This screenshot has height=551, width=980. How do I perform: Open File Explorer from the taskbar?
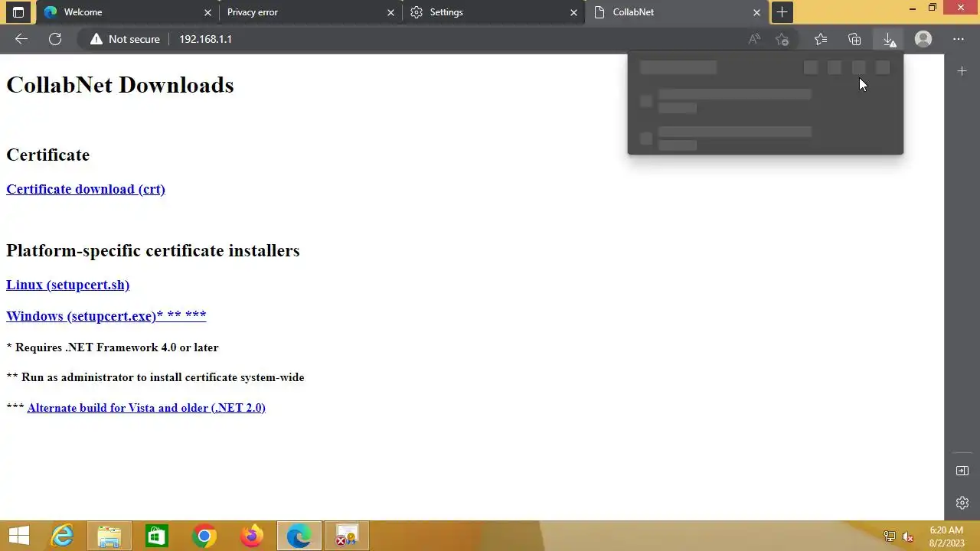pyautogui.click(x=109, y=536)
